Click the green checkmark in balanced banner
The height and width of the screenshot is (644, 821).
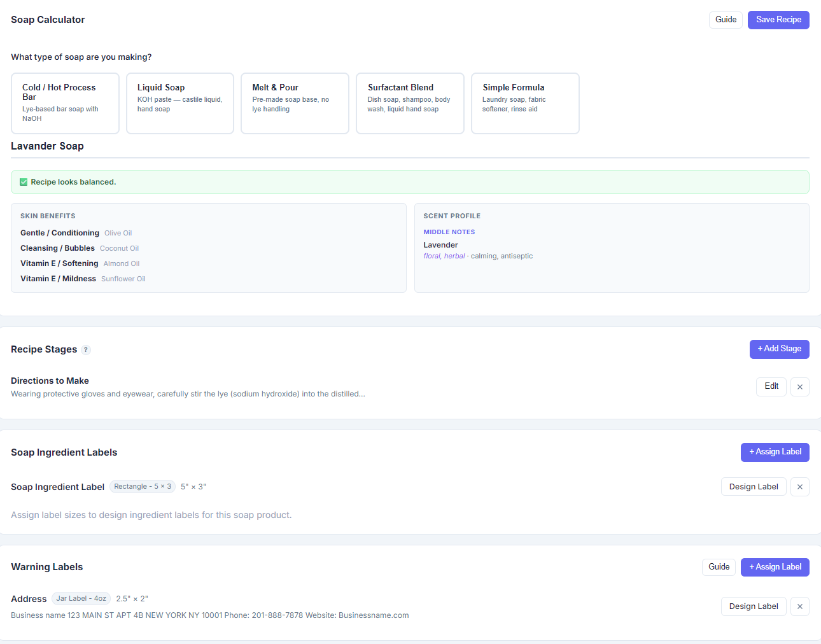[24, 182]
